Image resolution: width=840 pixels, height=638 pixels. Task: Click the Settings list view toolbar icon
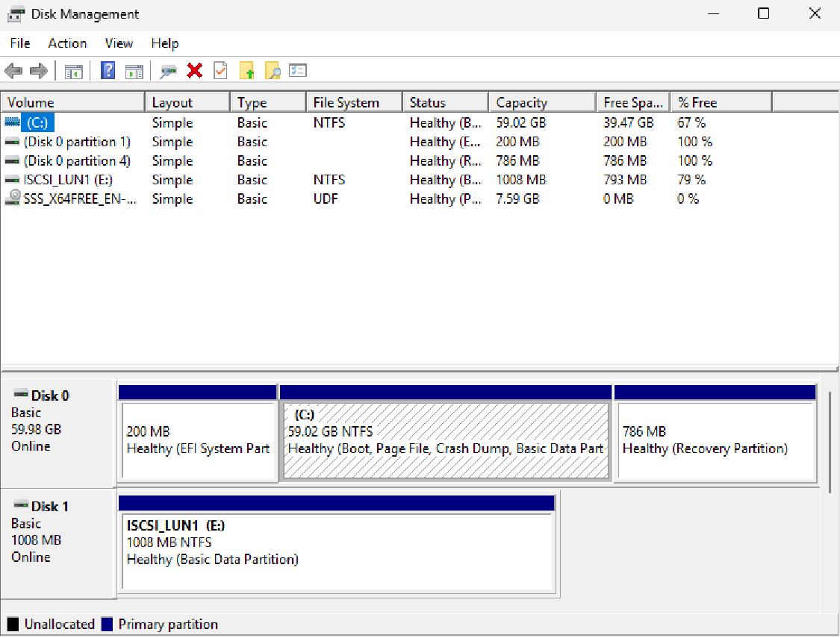point(298,70)
